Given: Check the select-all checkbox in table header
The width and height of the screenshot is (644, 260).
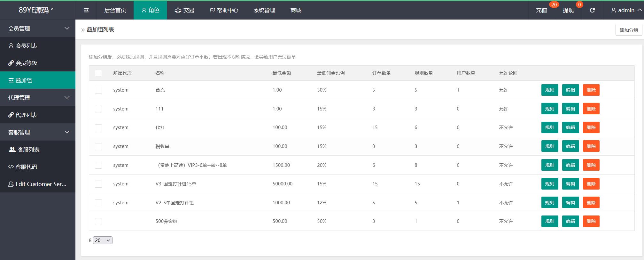Looking at the screenshot, I should point(98,73).
